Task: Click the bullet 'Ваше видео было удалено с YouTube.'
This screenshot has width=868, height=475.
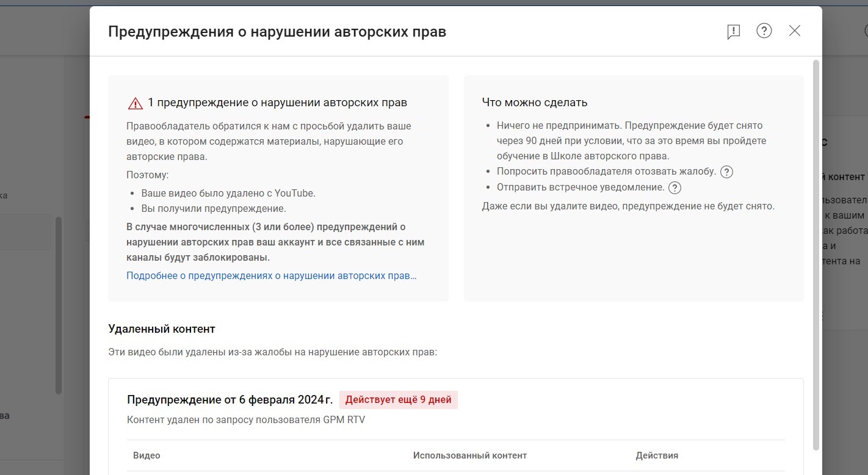Action: click(228, 193)
